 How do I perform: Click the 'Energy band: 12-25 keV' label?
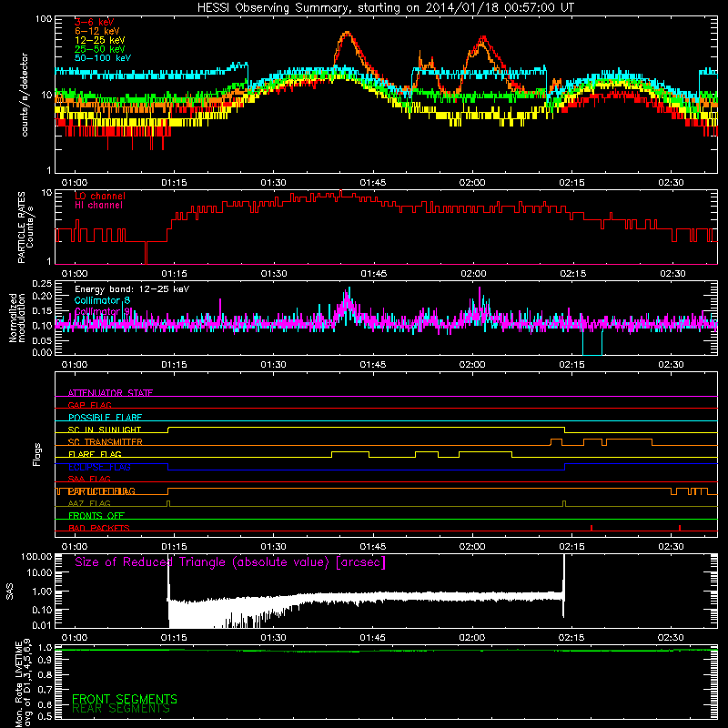point(132,289)
